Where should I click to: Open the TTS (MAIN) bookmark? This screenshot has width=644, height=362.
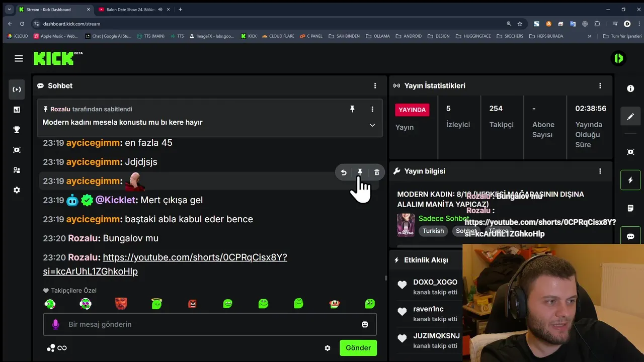point(150,36)
